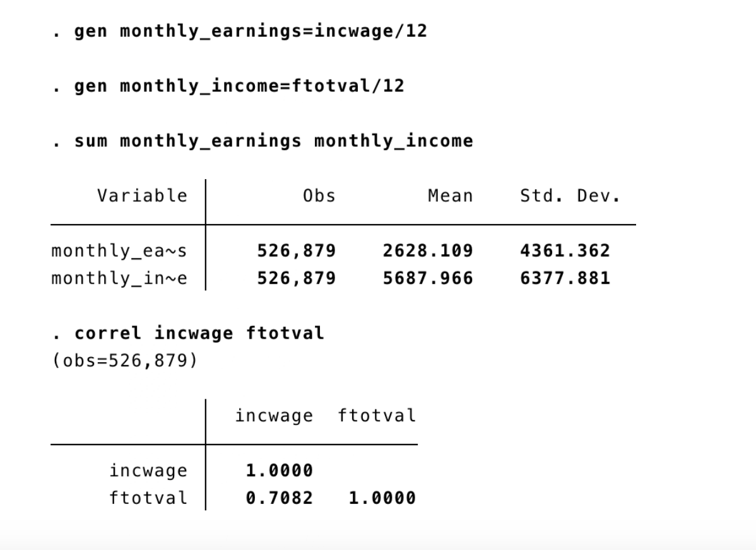This screenshot has height=550, width=756.
Task: Click the standard deviation 4361.362
Action: (565, 250)
